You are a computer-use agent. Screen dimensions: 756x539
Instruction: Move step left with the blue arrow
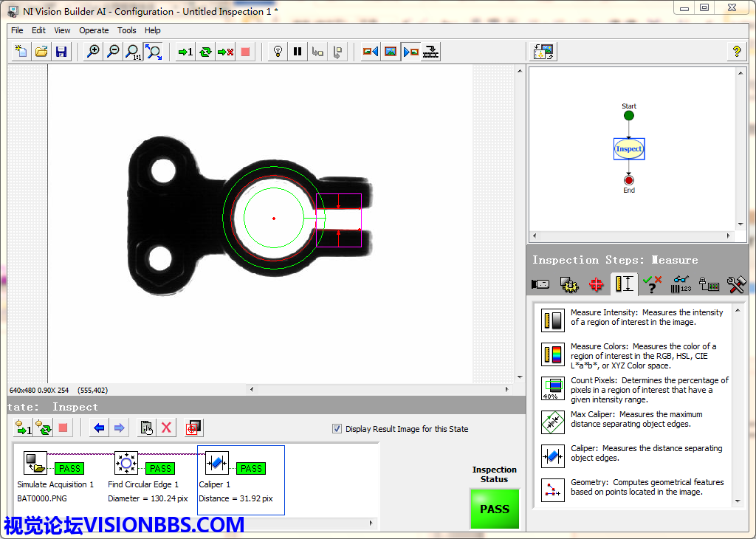point(99,428)
